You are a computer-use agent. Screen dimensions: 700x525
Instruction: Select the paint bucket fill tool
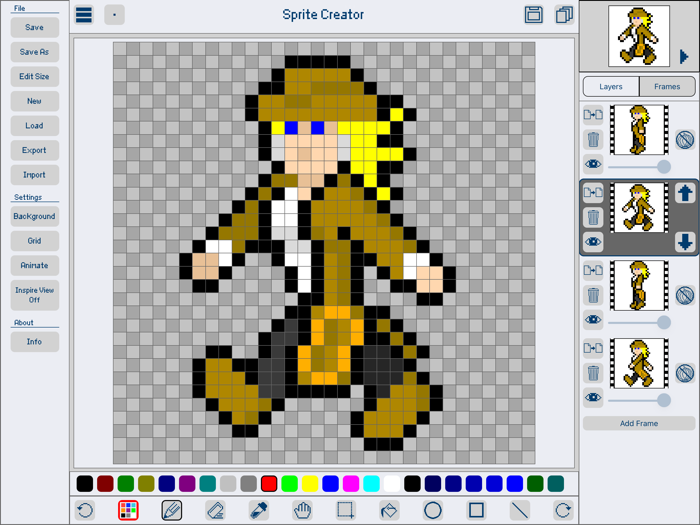[x=389, y=510]
